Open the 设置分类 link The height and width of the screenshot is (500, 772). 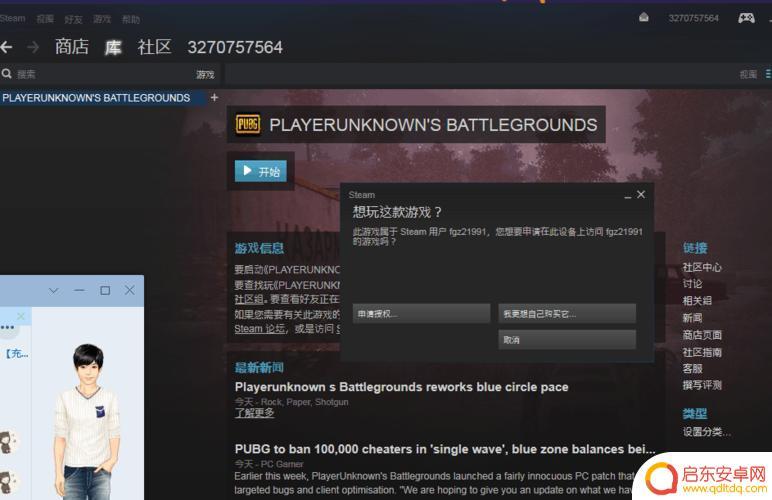[x=707, y=432]
